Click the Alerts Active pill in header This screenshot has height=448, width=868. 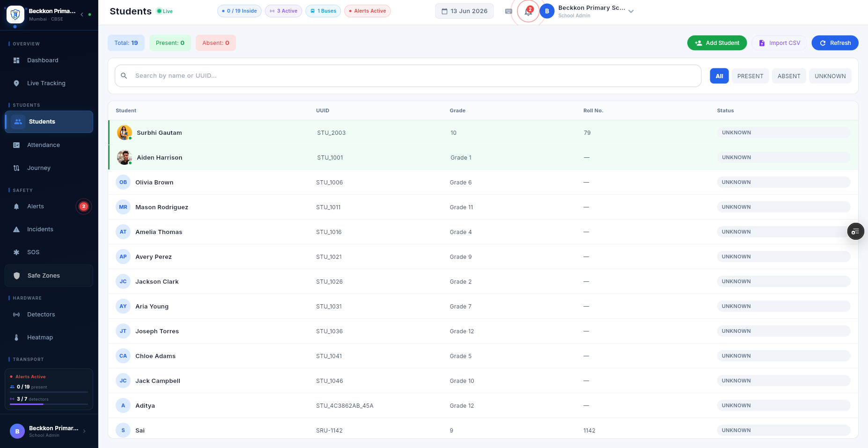pyautogui.click(x=368, y=11)
